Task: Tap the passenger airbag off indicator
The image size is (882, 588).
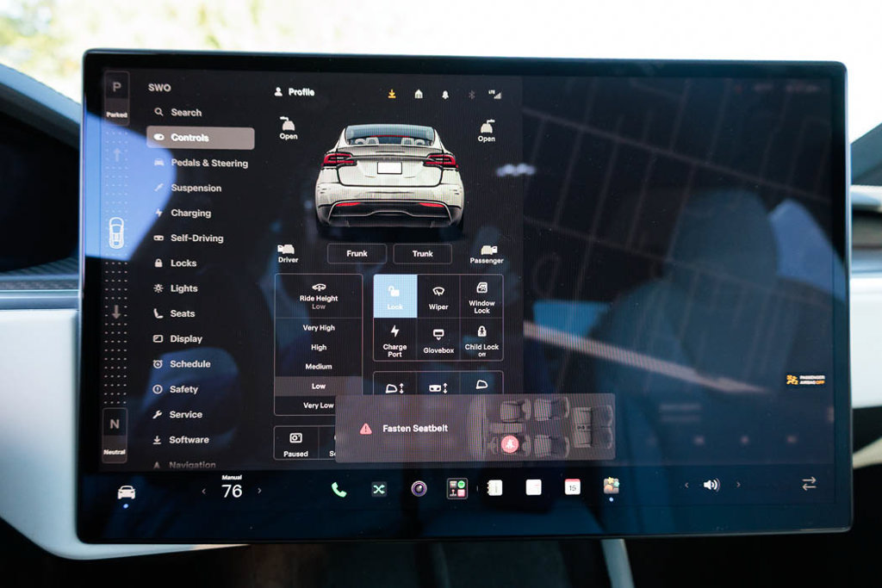Action: tap(805, 380)
